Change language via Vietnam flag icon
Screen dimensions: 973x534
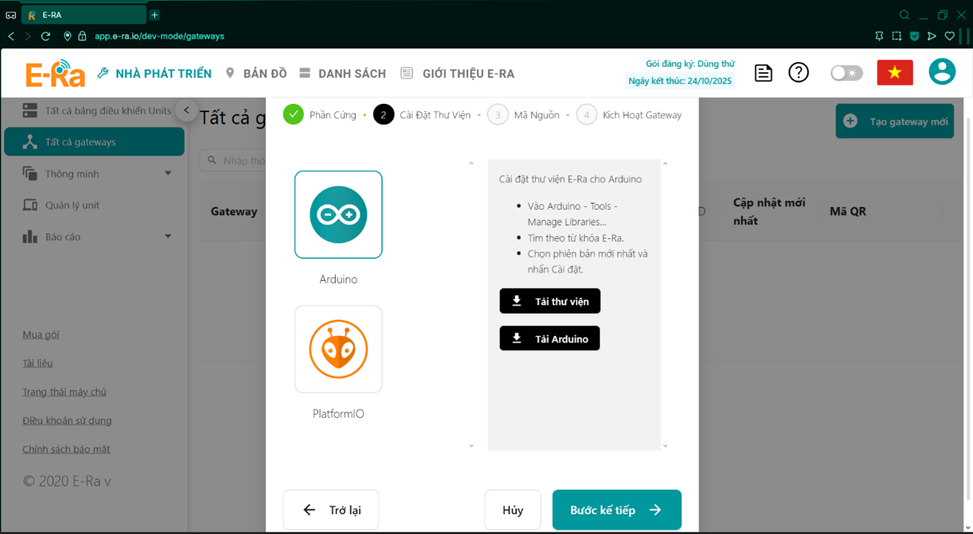(895, 73)
